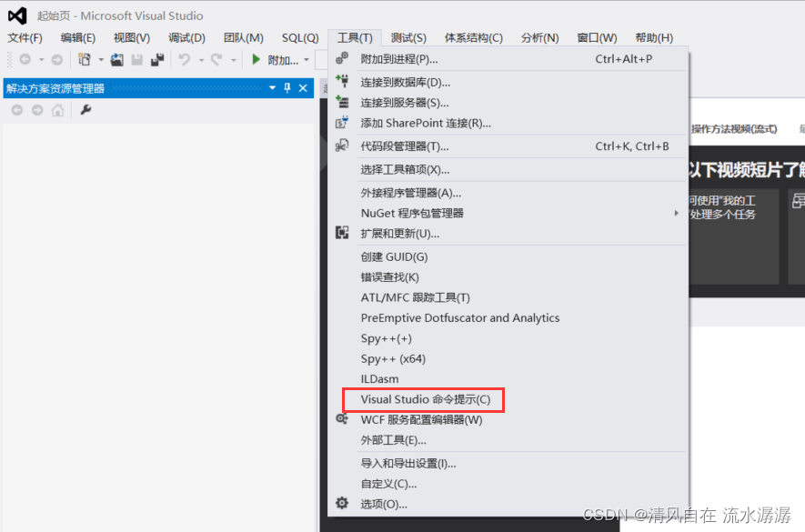805x532 pixels.
Task: Click the new project toolbar icon
Action: (x=85, y=60)
